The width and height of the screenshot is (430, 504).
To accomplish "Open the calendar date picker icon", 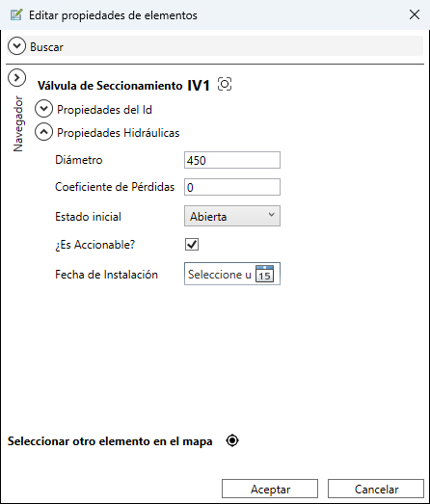I will pyautogui.click(x=264, y=274).
